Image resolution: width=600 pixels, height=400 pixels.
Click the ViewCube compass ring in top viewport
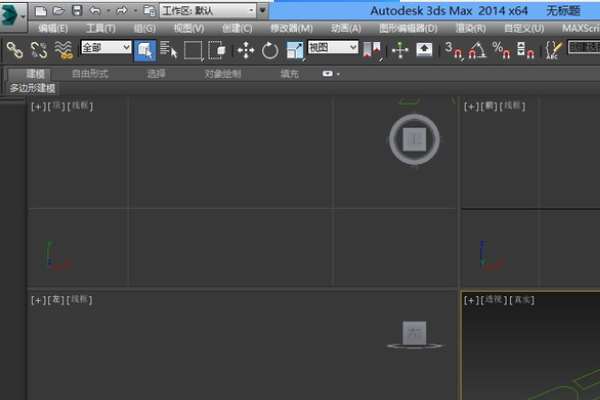(393, 139)
